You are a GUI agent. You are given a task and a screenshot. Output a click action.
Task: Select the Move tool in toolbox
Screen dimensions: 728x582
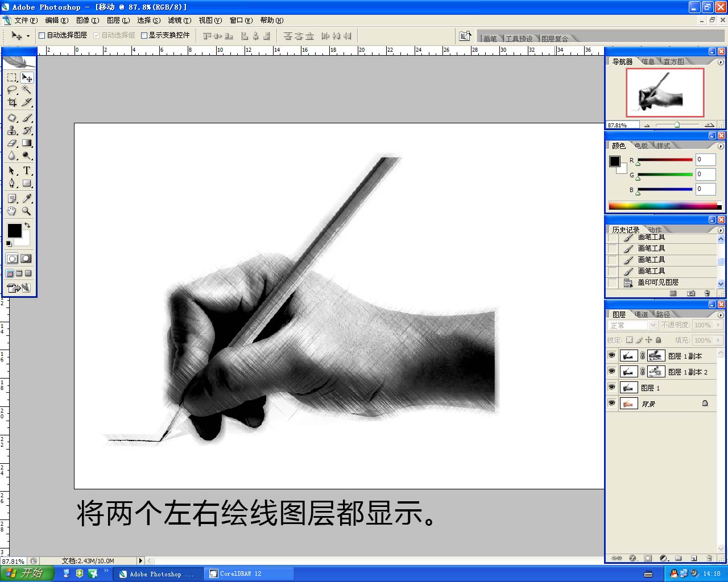pyautogui.click(x=27, y=77)
